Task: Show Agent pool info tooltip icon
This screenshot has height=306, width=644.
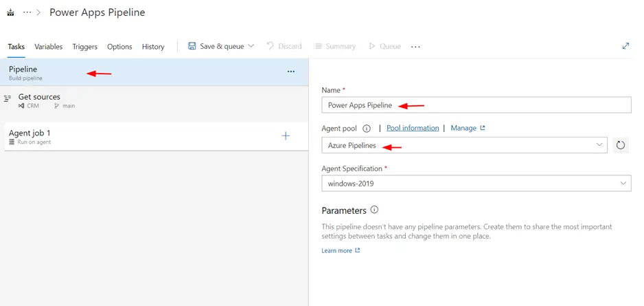Action: coord(367,129)
